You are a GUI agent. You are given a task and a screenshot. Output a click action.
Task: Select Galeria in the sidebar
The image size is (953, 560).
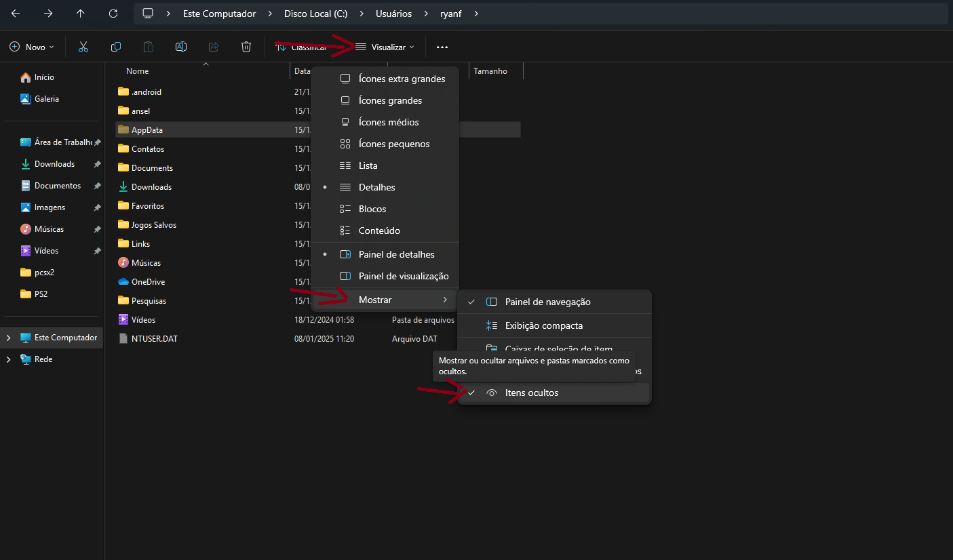click(47, 99)
